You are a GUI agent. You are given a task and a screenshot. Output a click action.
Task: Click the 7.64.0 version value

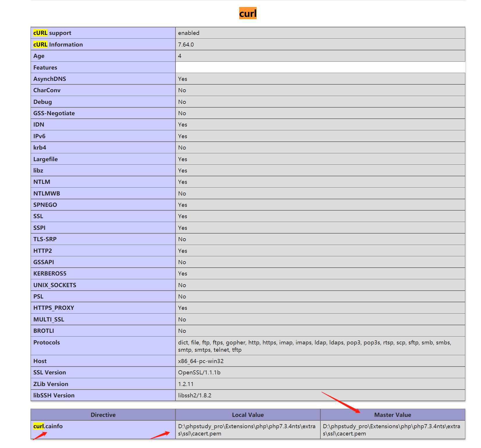[x=186, y=45]
